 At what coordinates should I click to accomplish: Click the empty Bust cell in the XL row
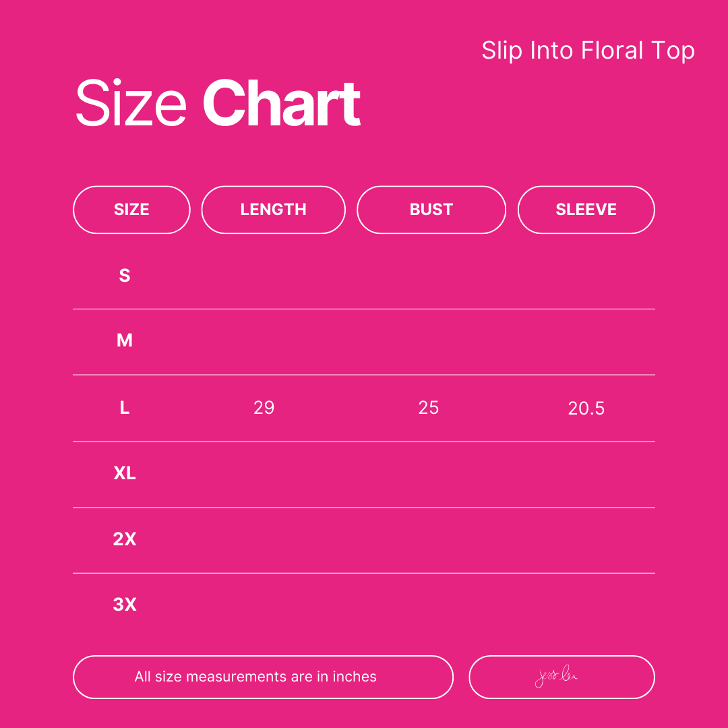point(429,473)
